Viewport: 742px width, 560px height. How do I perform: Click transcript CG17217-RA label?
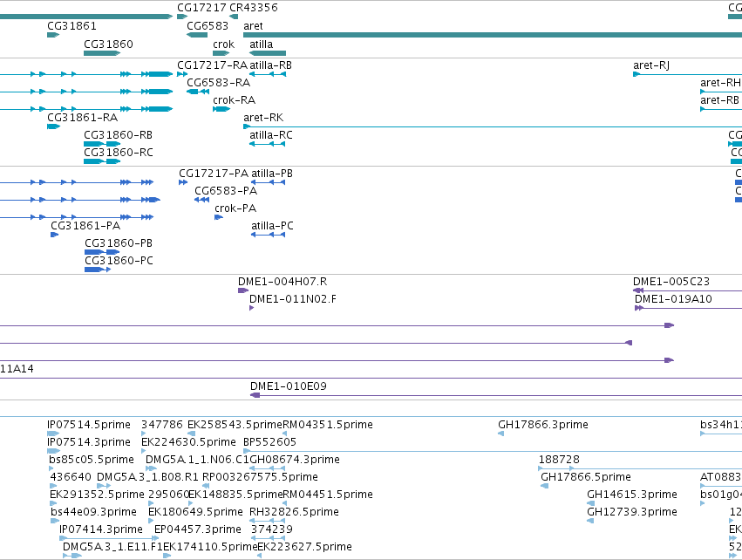click(213, 65)
